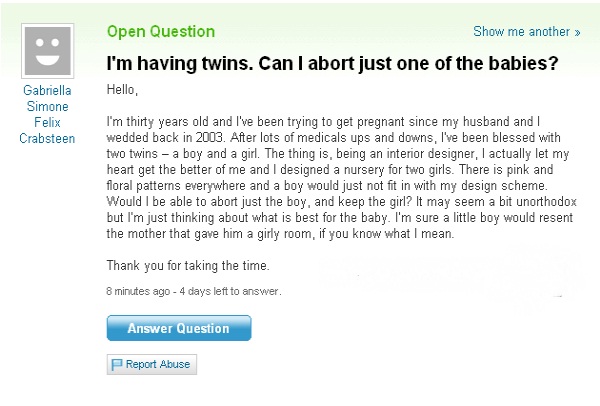Click the Report Abuse button
Image resolution: width=600 pixels, height=406 pixels.
tap(152, 364)
